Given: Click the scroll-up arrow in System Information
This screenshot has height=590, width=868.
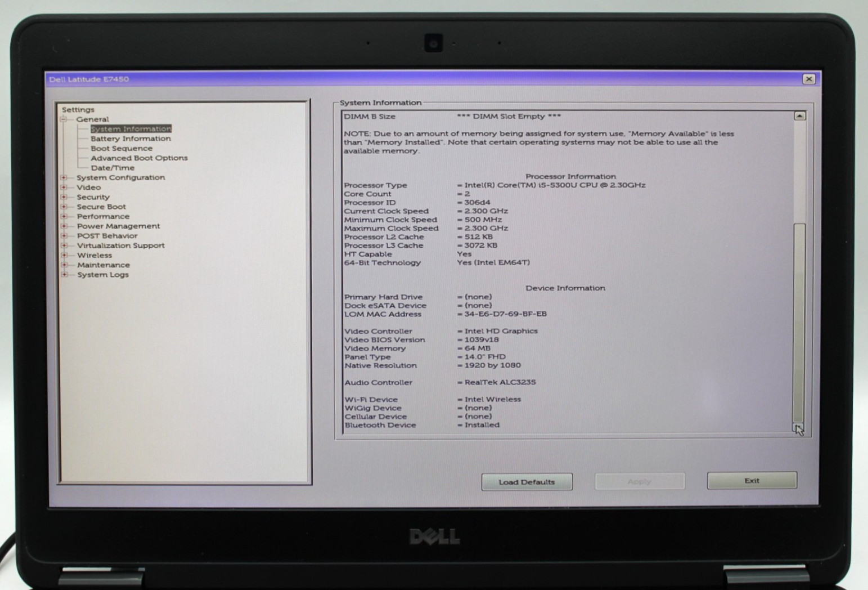Looking at the screenshot, I should tap(799, 116).
